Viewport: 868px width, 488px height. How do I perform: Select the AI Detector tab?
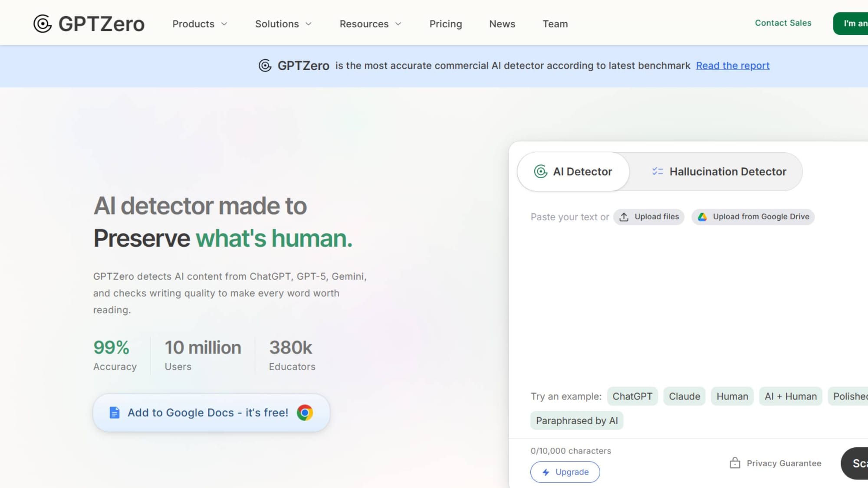pyautogui.click(x=573, y=171)
